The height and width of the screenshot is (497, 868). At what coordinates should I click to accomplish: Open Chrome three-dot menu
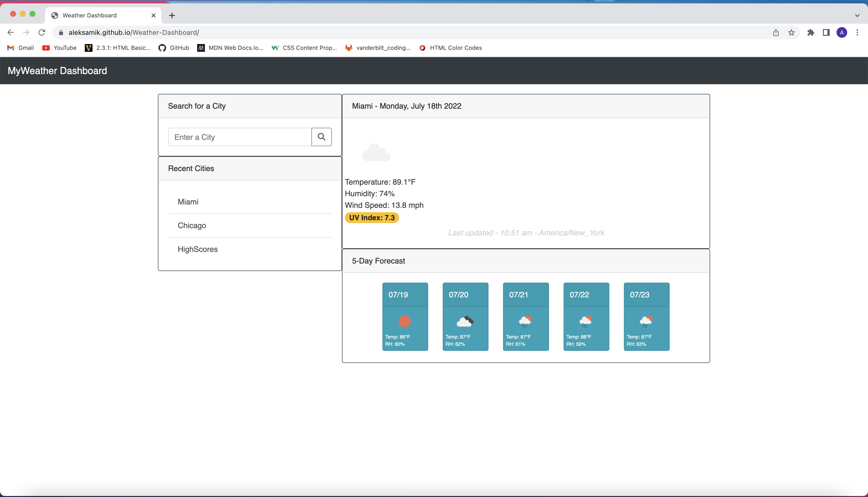(857, 32)
